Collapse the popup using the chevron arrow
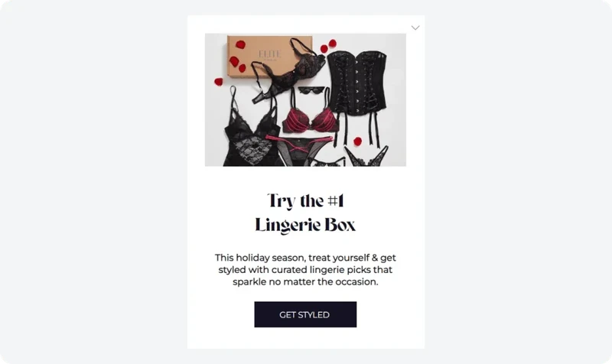This screenshot has height=364, width=612. point(415,28)
